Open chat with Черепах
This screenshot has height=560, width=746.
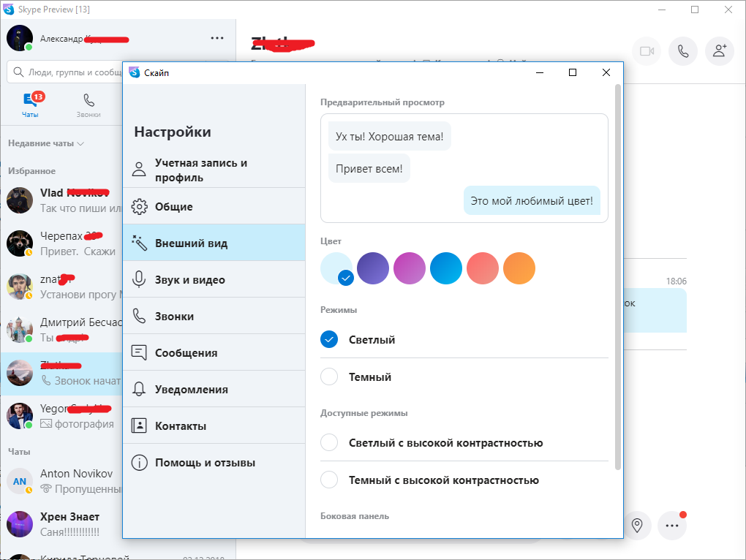pyautogui.click(x=62, y=243)
